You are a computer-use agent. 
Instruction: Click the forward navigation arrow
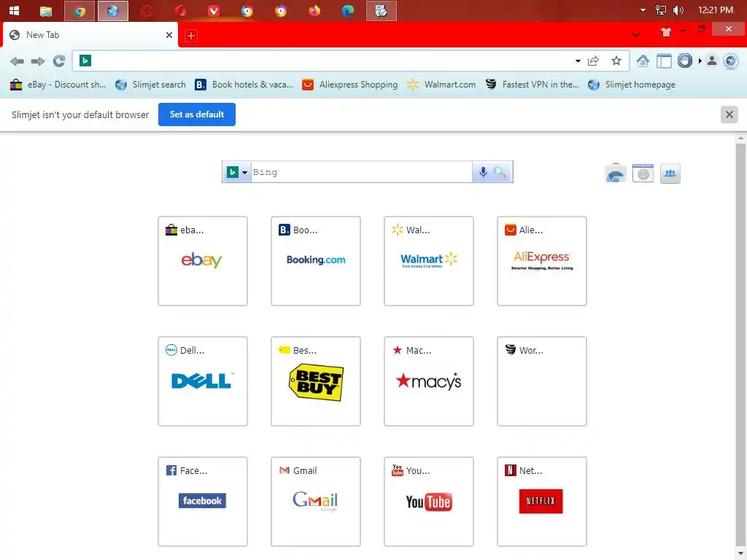pyautogui.click(x=38, y=61)
